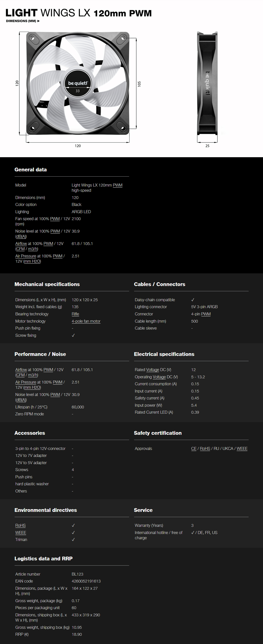Open the Airflow link in General data
The height and width of the screenshot is (644, 263).
click(21, 244)
